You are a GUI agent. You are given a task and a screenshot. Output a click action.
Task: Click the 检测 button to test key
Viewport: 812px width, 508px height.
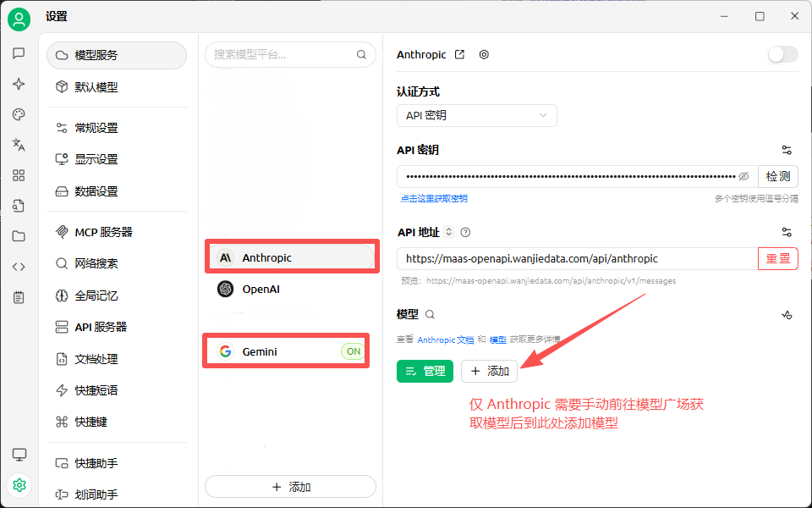click(778, 177)
